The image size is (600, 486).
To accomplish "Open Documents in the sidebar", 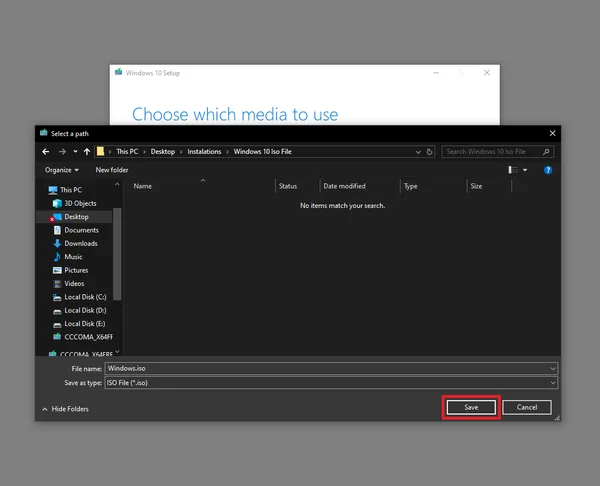I will pos(82,230).
